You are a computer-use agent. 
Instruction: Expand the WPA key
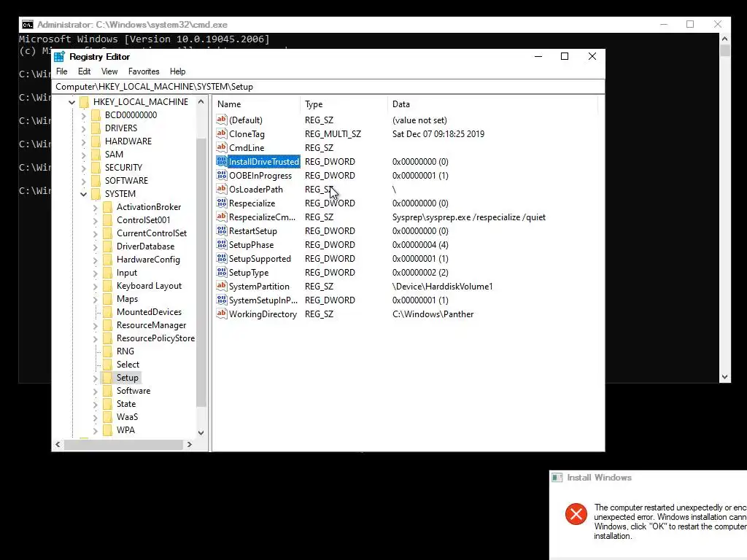(95, 430)
